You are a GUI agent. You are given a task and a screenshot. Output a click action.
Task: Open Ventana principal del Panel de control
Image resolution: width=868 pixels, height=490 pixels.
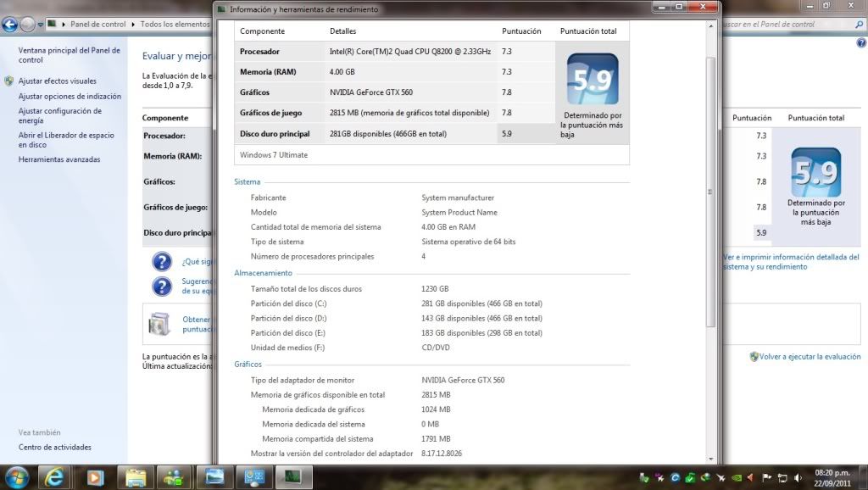point(70,55)
